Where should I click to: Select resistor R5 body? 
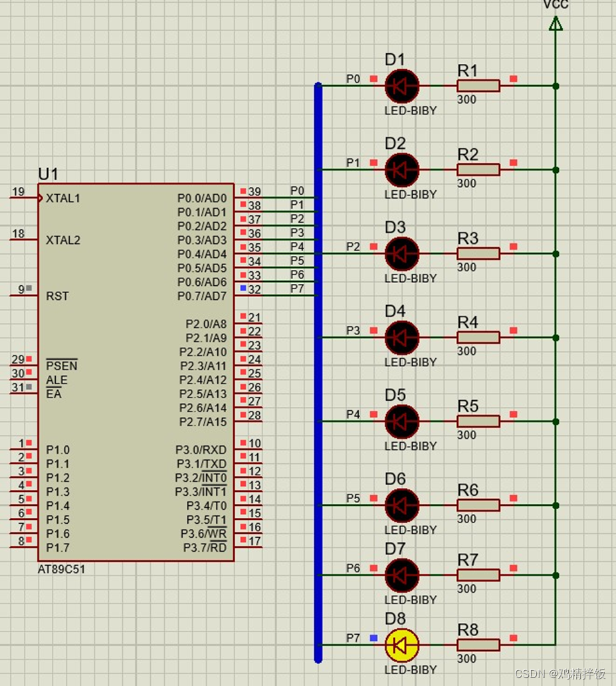pyautogui.click(x=478, y=421)
